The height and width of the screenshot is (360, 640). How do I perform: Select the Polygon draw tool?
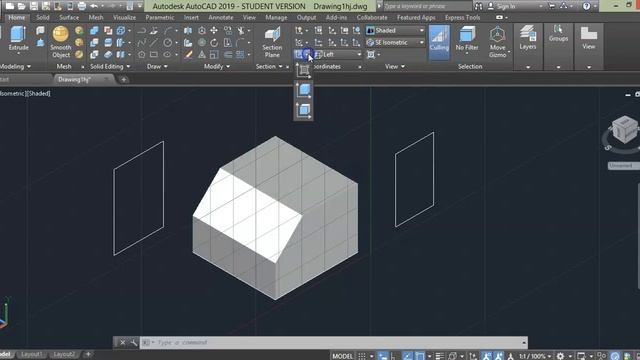pyautogui.click(x=141, y=54)
